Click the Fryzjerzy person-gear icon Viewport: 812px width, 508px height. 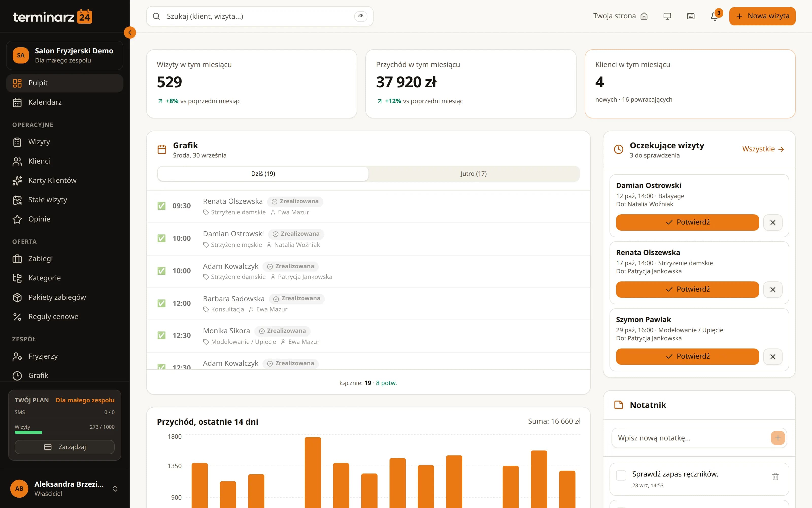tap(17, 356)
